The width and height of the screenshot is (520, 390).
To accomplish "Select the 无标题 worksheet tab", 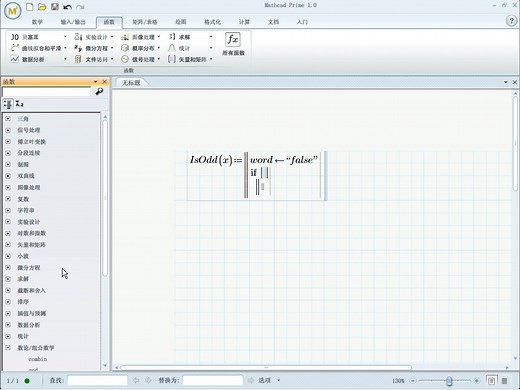I will coord(131,83).
